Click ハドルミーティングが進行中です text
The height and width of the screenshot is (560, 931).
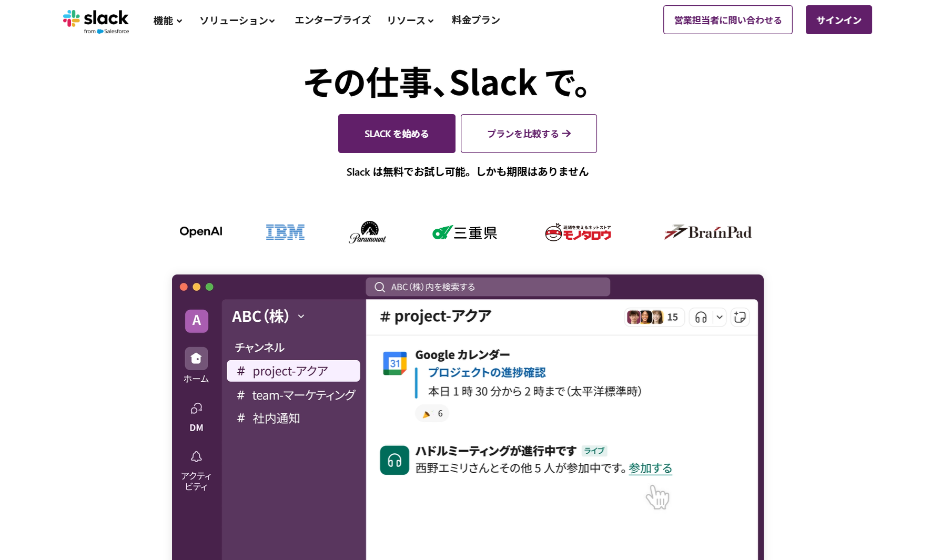[x=496, y=451]
